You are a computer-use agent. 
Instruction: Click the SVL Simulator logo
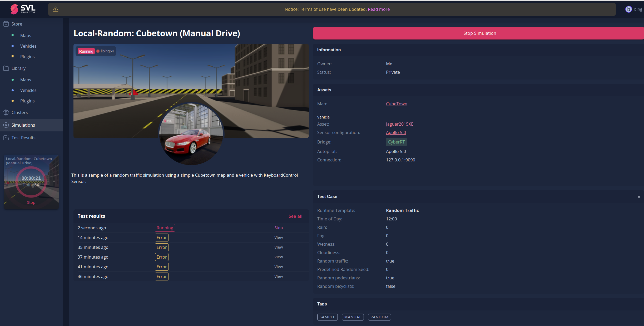pos(23,9)
